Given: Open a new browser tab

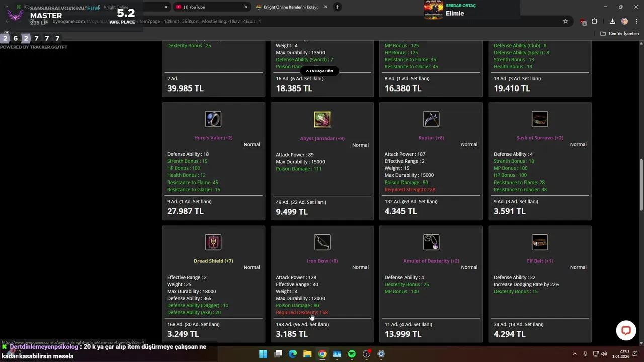Looking at the screenshot, I should pyautogui.click(x=337, y=7).
